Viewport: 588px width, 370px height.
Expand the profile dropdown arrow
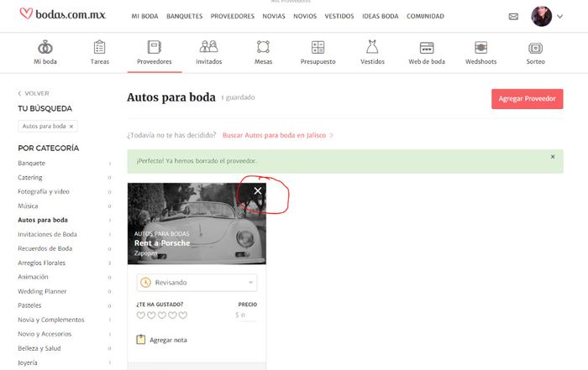point(560,17)
